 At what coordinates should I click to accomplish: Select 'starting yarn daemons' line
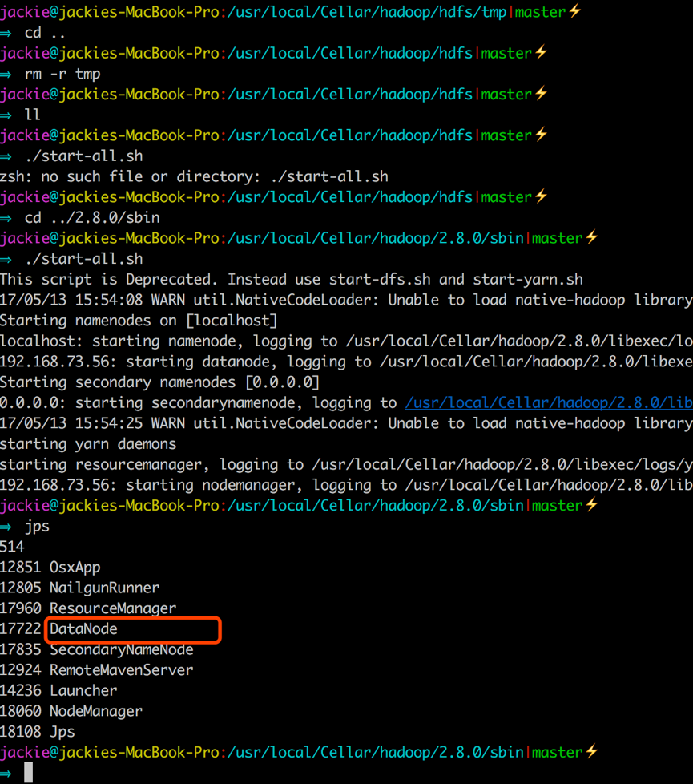point(88,444)
